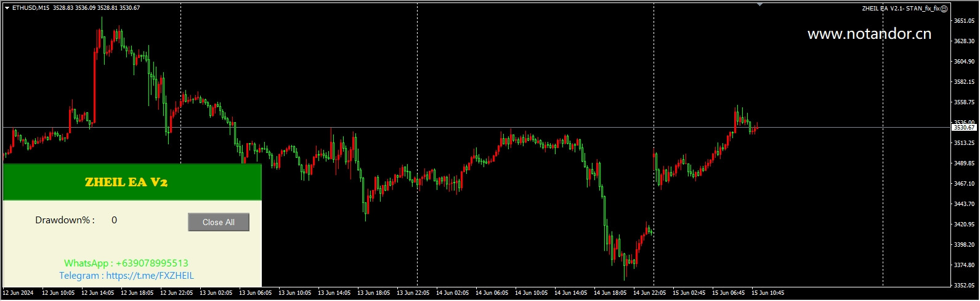980x301 pixels.
Task: Click the 15 Jun 02:45 time label
Action: 689,293
